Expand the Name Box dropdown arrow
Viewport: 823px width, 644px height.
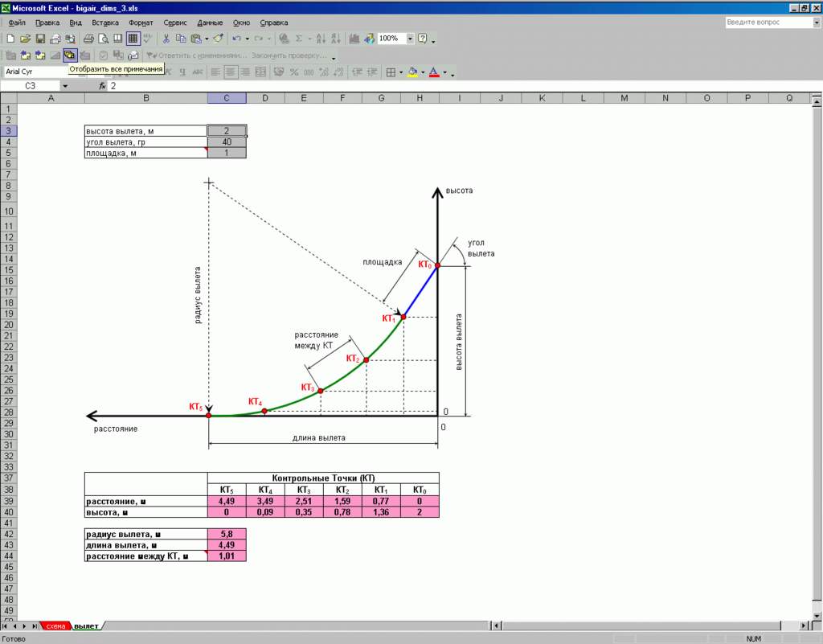[x=64, y=86]
